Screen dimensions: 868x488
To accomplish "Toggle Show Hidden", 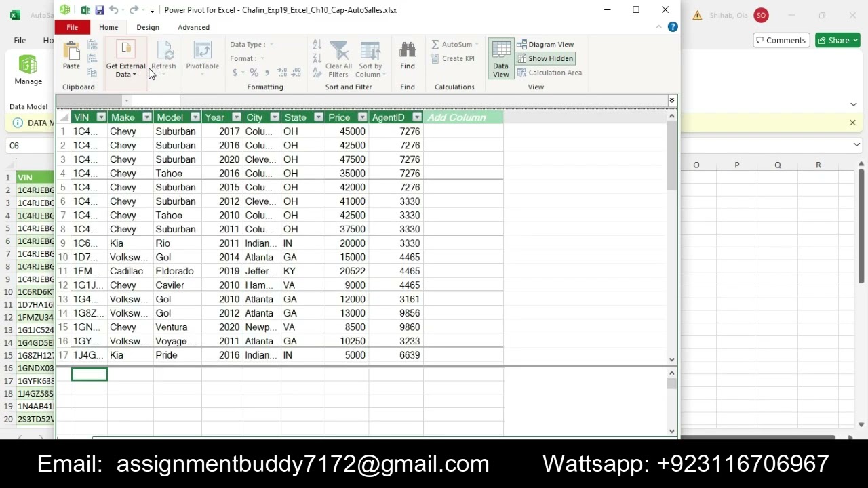I will coord(545,58).
